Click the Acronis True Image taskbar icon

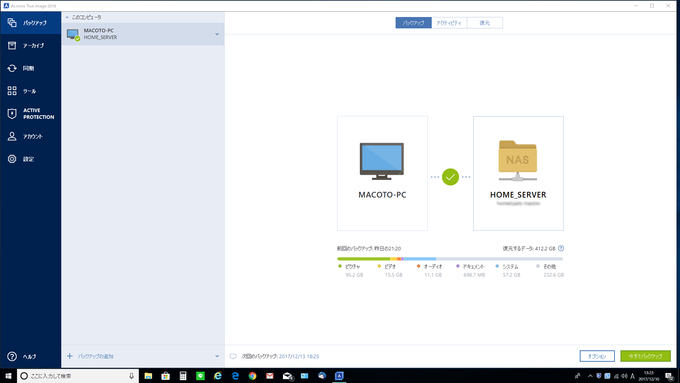pyautogui.click(x=339, y=376)
